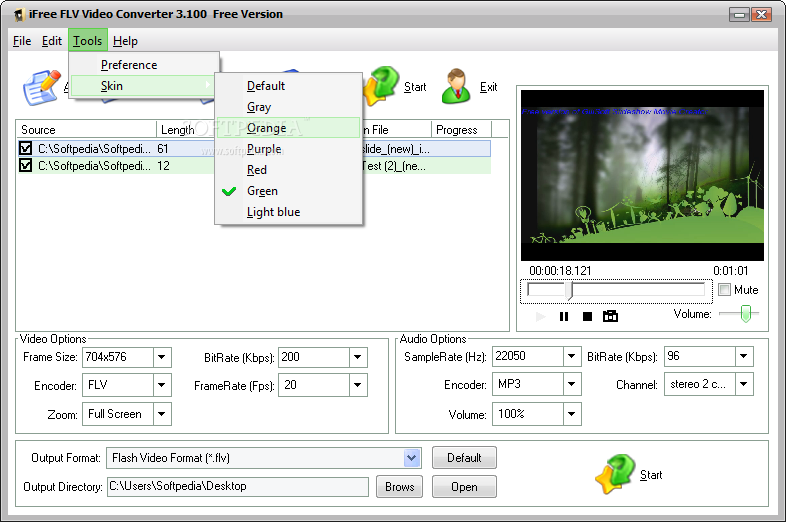Open the Edit menu

52,41
